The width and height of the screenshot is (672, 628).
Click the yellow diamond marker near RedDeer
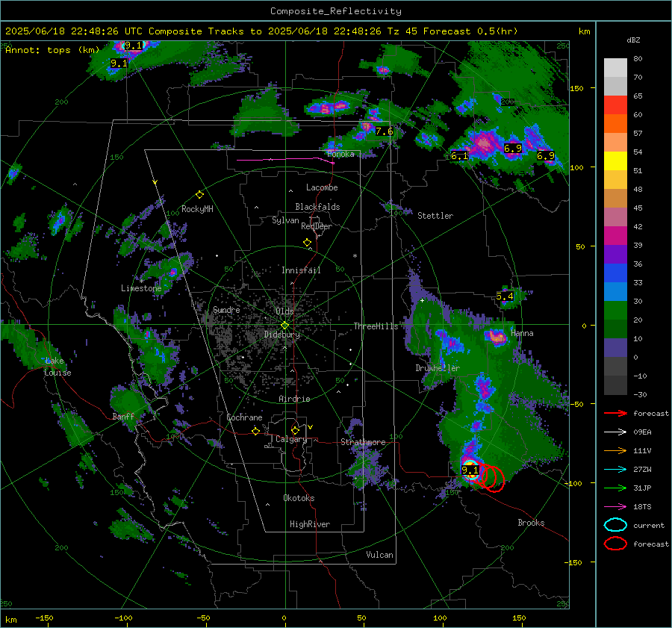[307, 243]
